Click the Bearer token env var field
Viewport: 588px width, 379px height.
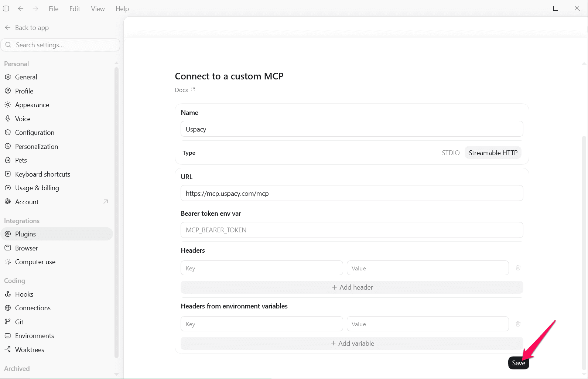click(352, 230)
